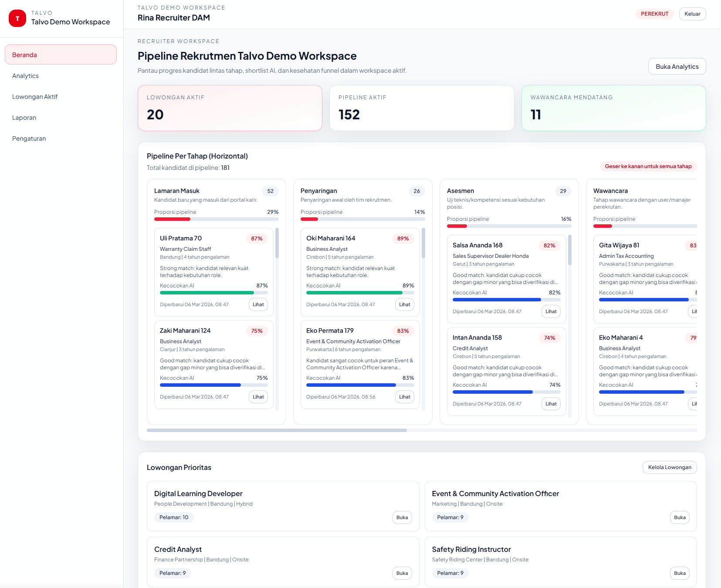This screenshot has width=721, height=588.
Task: Click Buka for Digital Learning Developer
Action: (402, 517)
